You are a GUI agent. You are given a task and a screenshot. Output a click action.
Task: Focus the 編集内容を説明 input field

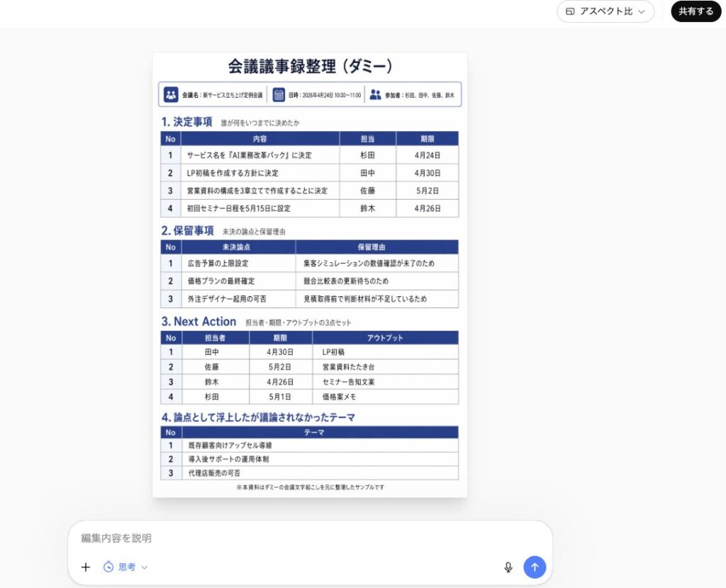pyautogui.click(x=284, y=538)
